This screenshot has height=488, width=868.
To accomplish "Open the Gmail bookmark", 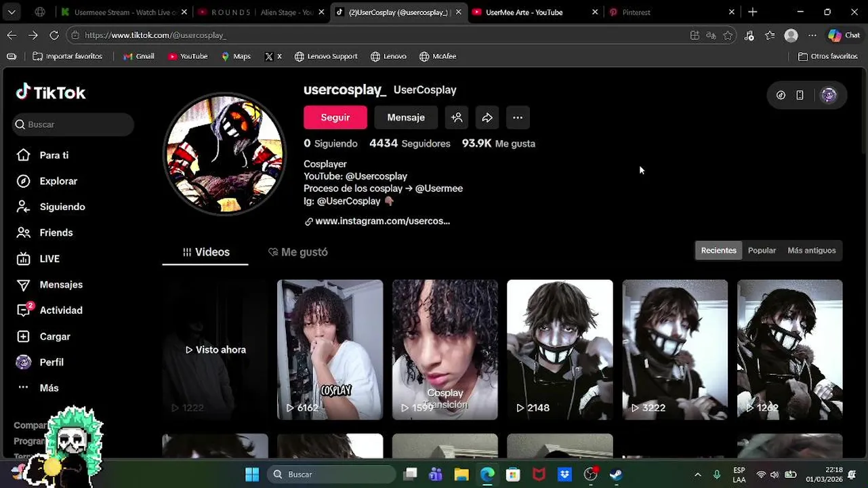I will coord(139,56).
